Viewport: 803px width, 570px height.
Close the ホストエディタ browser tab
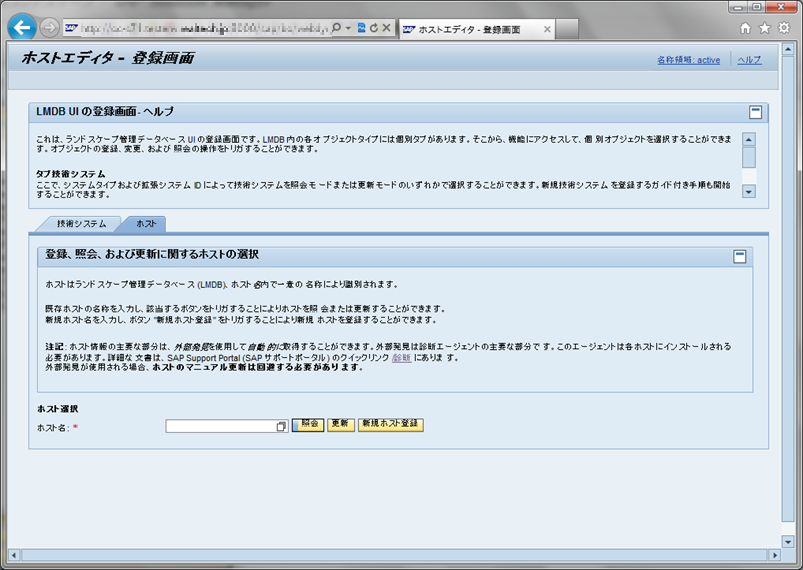(547, 30)
